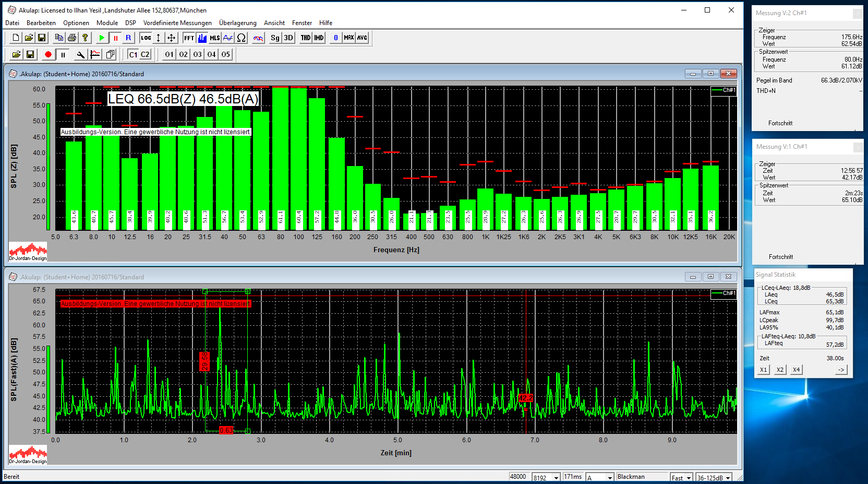Open the Vordefinierte Messungen menu
Screen dimensions: 868x484
(177, 23)
